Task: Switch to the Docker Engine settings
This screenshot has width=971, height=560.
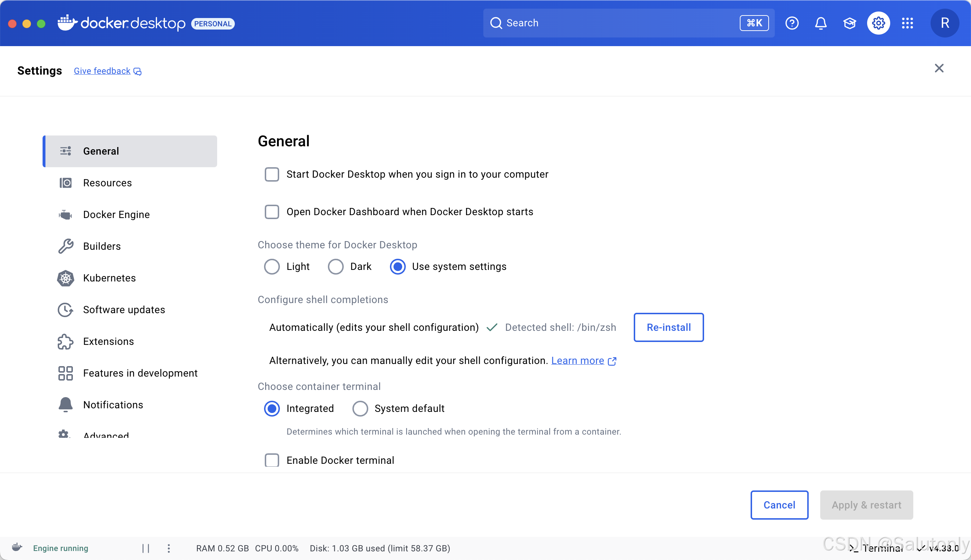Action: click(x=116, y=214)
